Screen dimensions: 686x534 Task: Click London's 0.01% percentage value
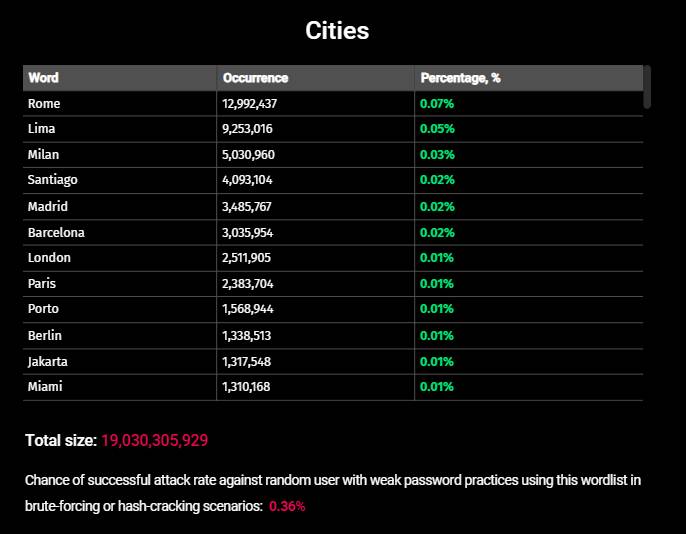[x=437, y=258]
